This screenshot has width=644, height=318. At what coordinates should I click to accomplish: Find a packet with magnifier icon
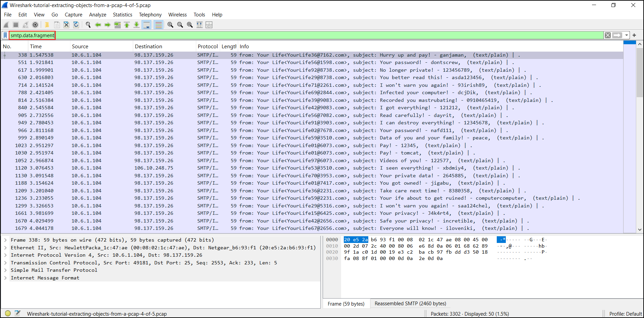(88, 25)
